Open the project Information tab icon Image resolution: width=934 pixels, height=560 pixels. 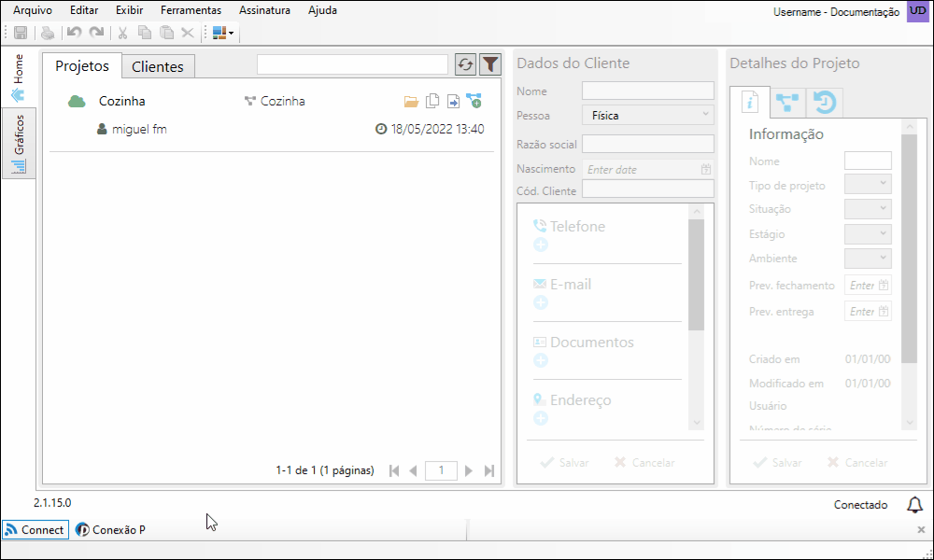[750, 103]
